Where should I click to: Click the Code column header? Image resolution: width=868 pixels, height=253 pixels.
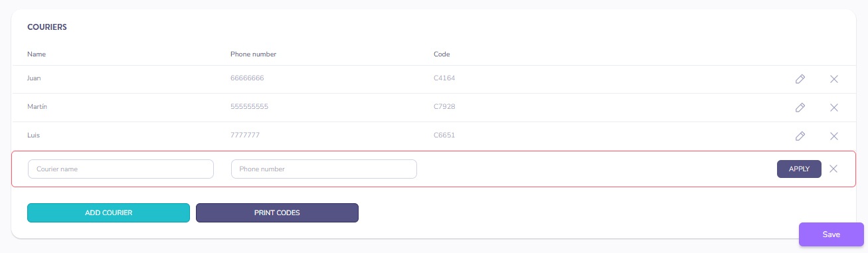[442, 54]
